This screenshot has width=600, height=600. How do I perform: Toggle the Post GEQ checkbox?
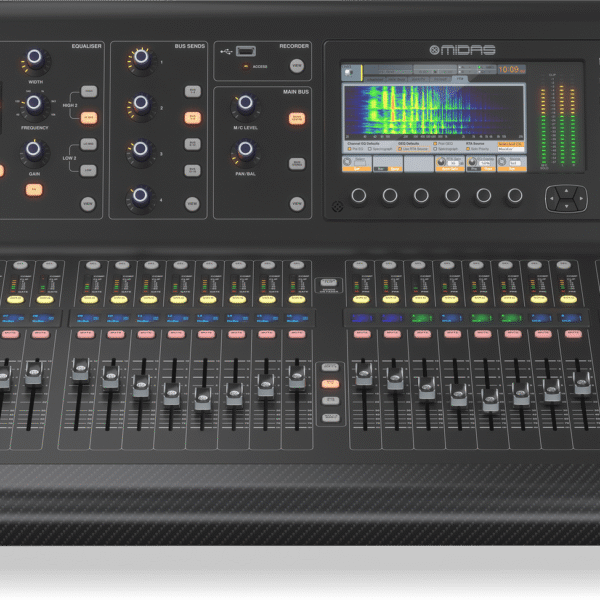[435, 144]
